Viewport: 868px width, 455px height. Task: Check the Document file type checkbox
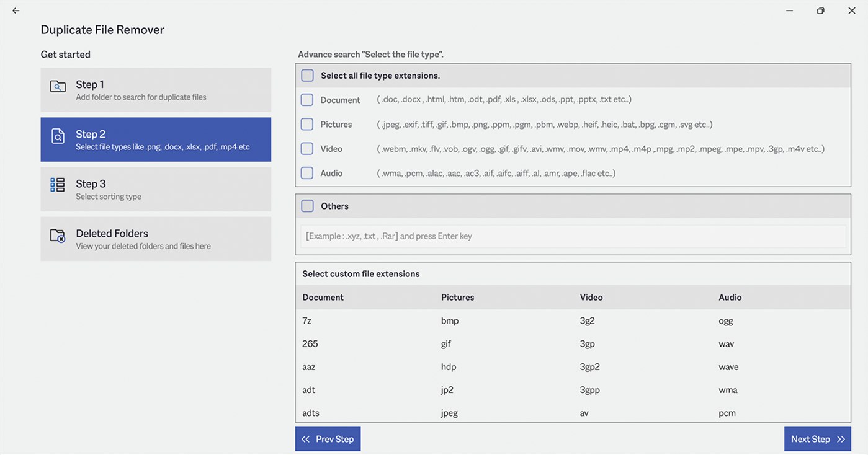pos(307,100)
